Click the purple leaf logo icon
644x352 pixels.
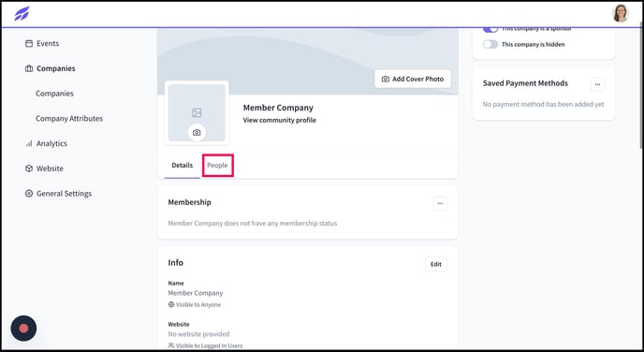point(22,13)
